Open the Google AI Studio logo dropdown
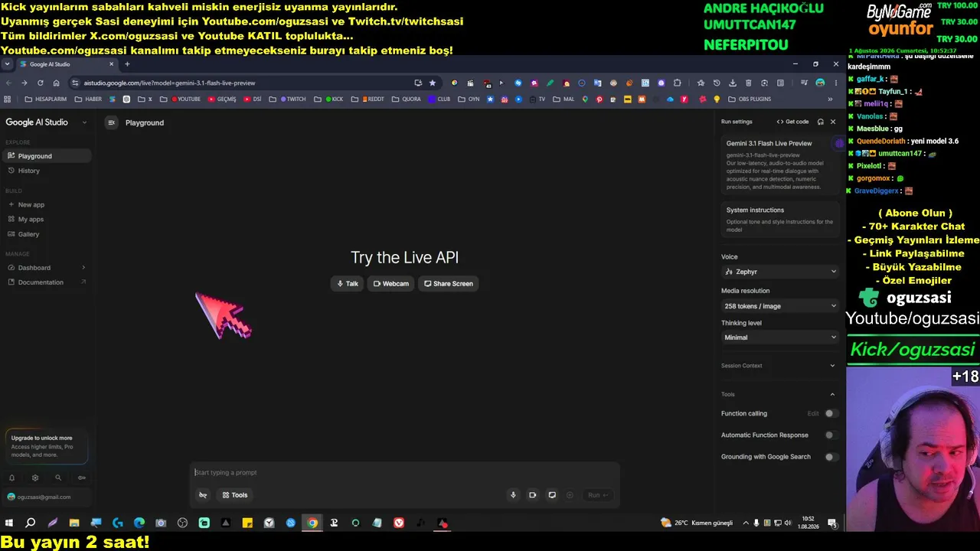This screenshot has height=551, width=980. tap(84, 122)
